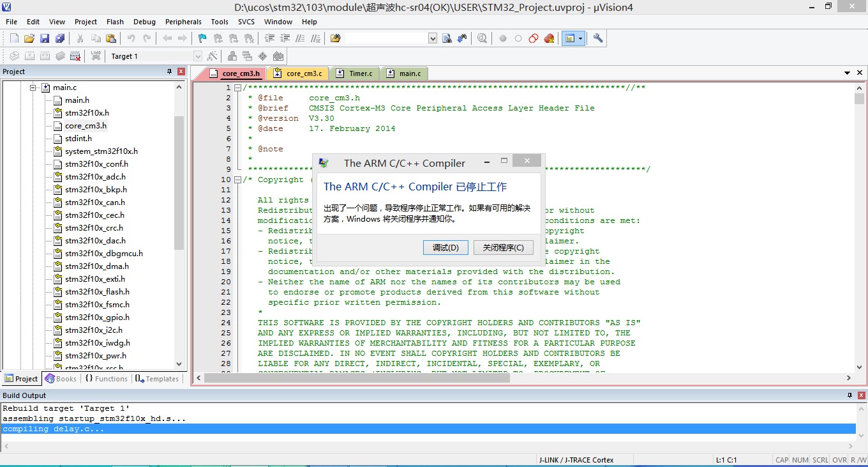Close the Project panel
This screenshot has height=467, width=868.
(x=181, y=72)
